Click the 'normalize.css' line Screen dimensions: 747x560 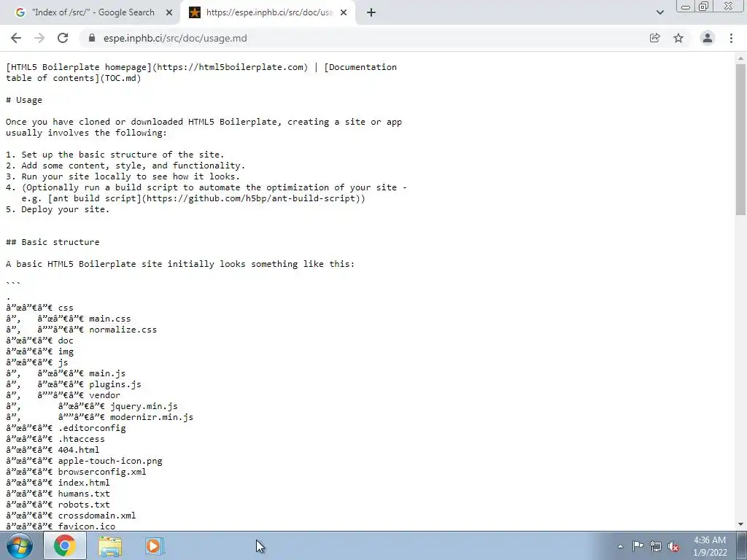click(x=81, y=330)
